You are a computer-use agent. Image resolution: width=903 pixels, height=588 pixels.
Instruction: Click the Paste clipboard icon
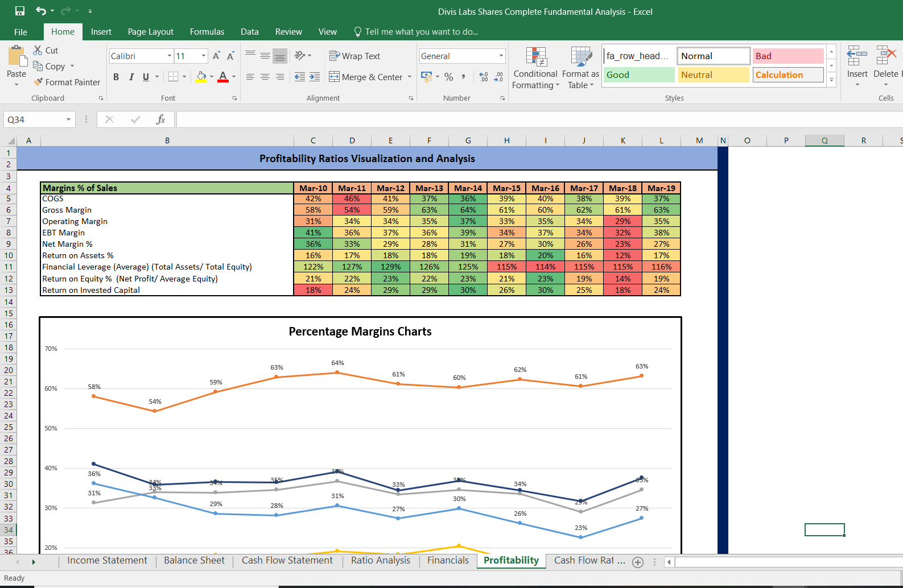click(x=17, y=56)
